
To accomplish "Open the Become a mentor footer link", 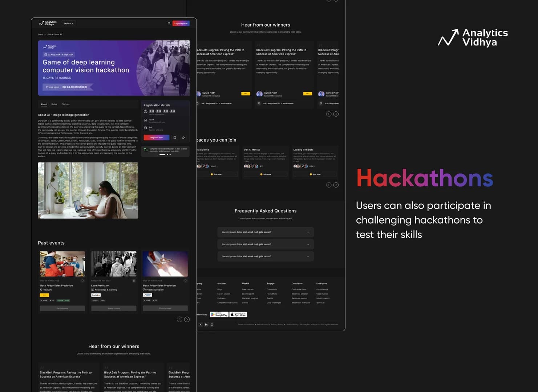I will (299, 298).
